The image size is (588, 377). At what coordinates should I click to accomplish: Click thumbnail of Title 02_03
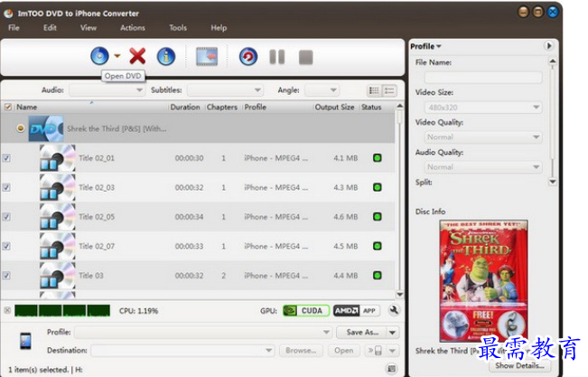(x=58, y=187)
